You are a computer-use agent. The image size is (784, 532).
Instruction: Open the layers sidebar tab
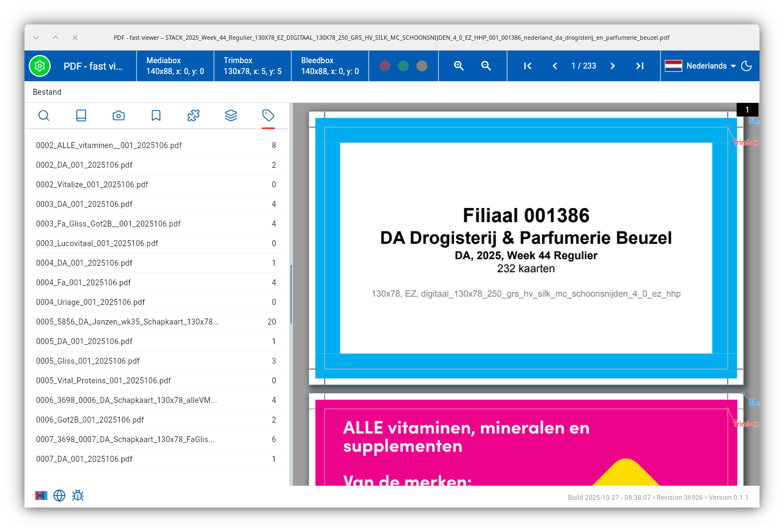[x=231, y=115]
